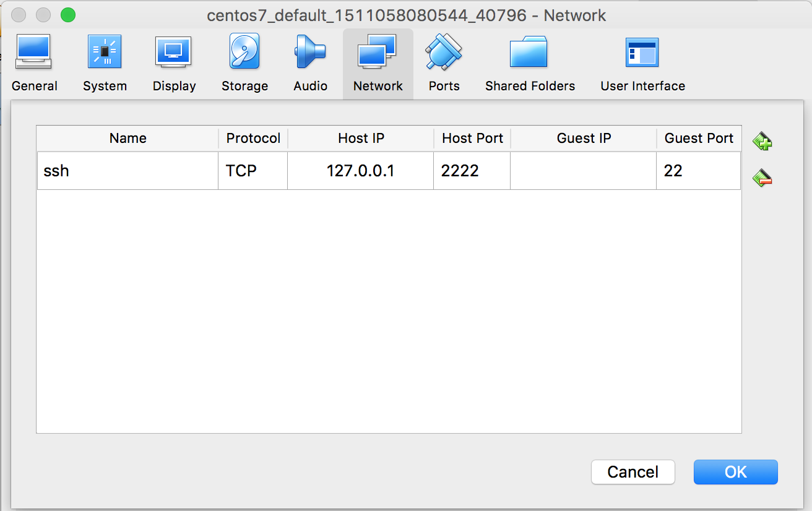Open Shared Folders settings
The width and height of the screenshot is (812, 511).
530,63
